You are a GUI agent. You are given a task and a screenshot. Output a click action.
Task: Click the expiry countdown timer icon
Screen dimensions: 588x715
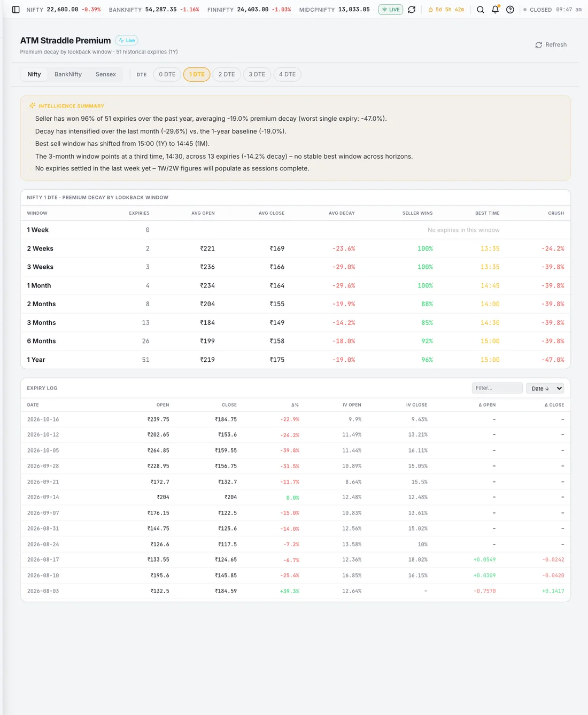click(x=431, y=10)
